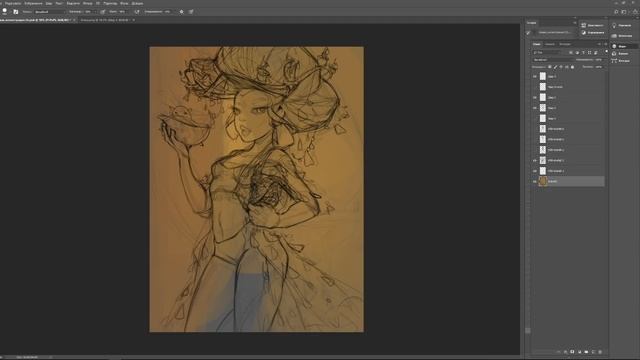Filter layers by pixel layers icon

tap(571, 53)
